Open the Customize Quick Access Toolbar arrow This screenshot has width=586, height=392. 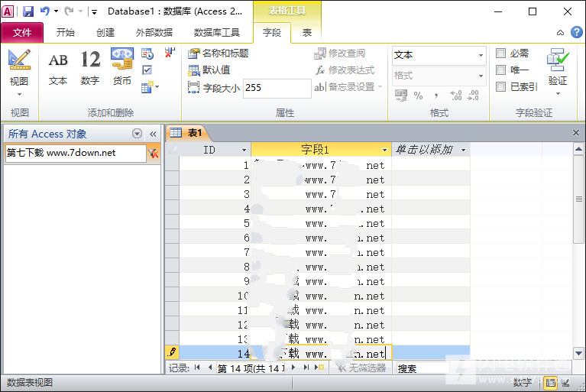coord(94,12)
